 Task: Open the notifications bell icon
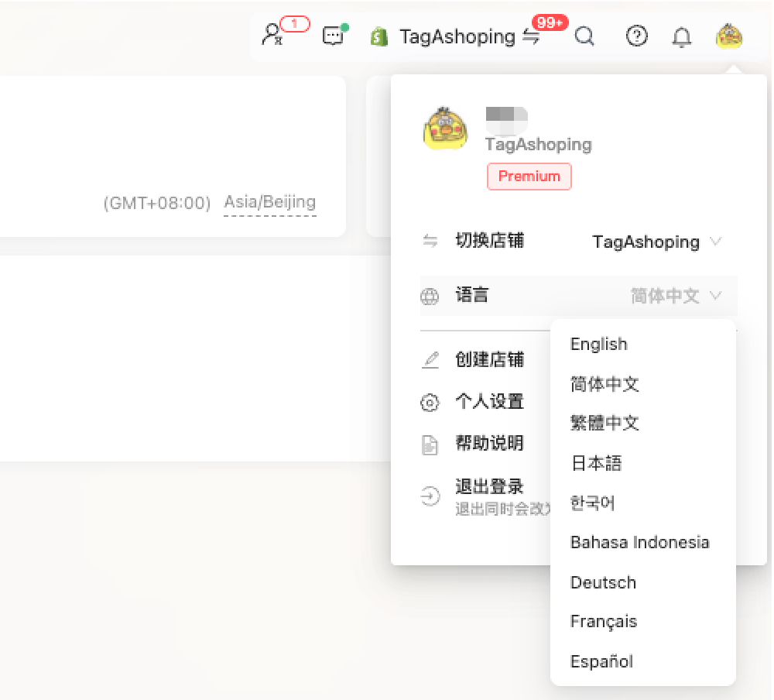click(682, 37)
